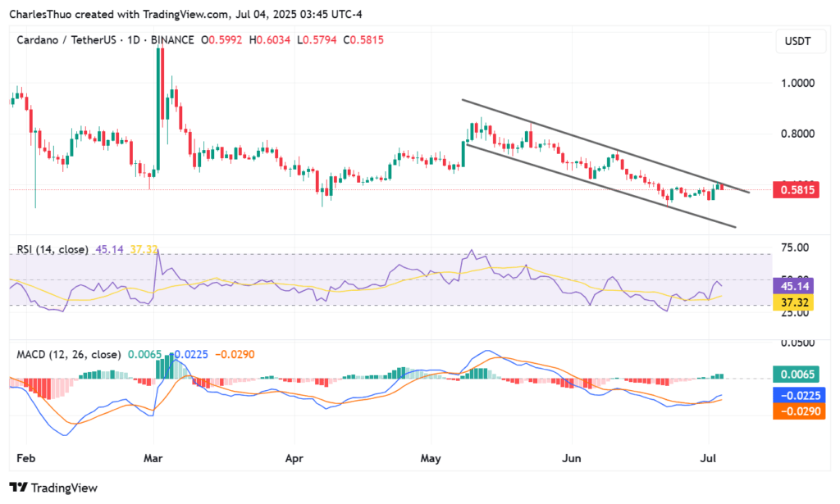Click the yellow RSI average badge 37.32
This screenshot has width=840, height=504.
point(792,302)
